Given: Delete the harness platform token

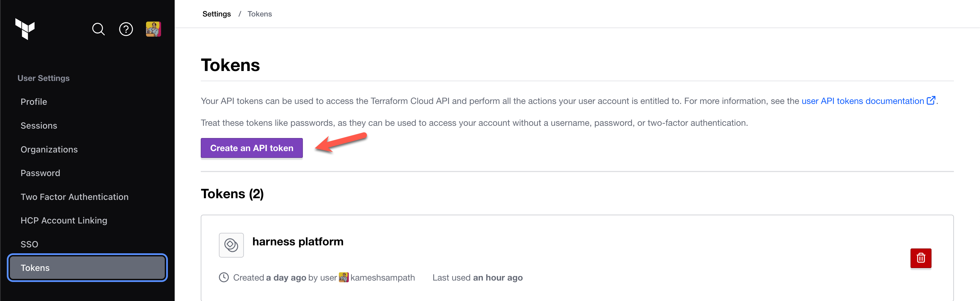Looking at the screenshot, I should 921,258.
